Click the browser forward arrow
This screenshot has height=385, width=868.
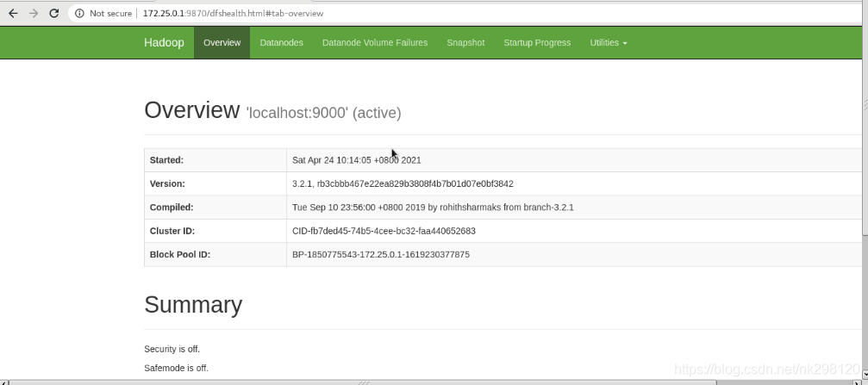34,13
